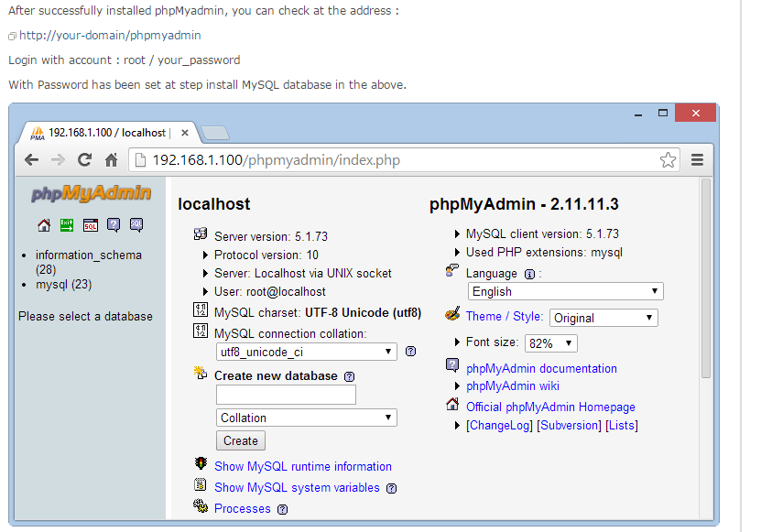Click help icon beside Create new database
This screenshot has width=761, height=532.
[349, 376]
